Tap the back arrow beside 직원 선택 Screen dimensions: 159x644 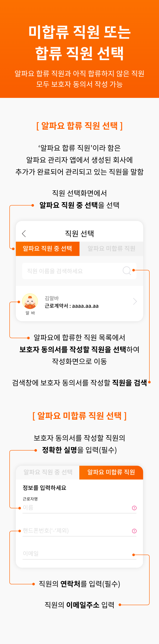pyautogui.click(x=24, y=234)
